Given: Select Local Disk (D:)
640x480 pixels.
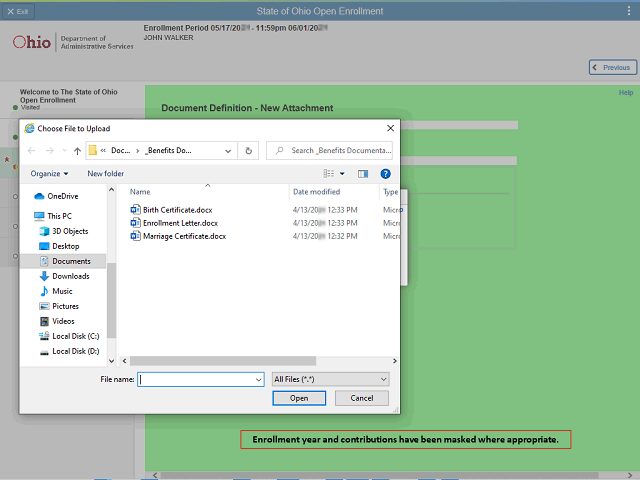Looking at the screenshot, I should tap(69, 351).
